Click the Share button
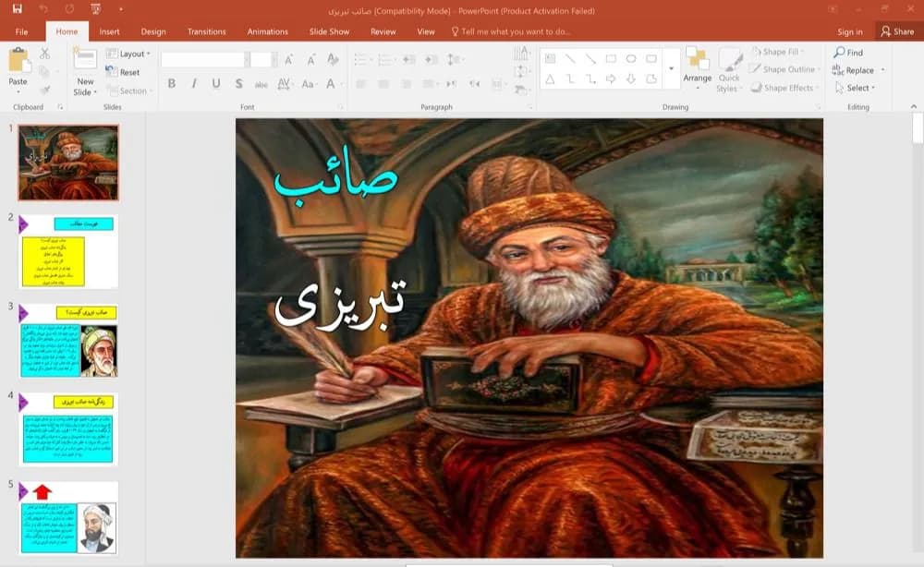The width and height of the screenshot is (924, 567). (897, 31)
